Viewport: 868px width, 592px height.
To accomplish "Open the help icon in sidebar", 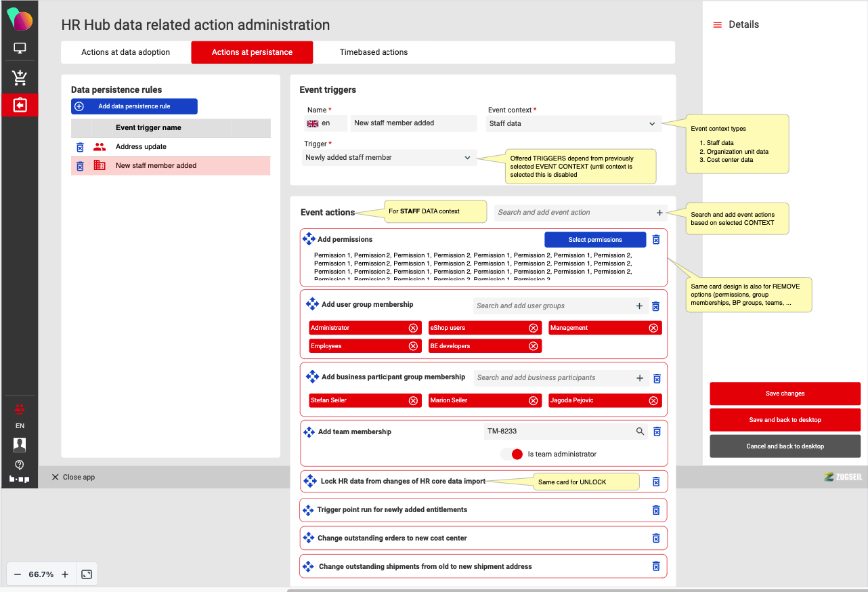I will pyautogui.click(x=20, y=465).
